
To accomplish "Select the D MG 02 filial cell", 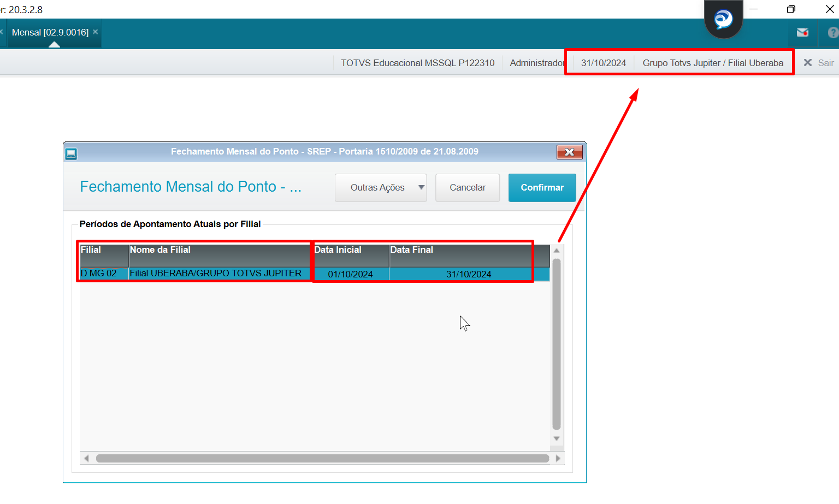I will 104,274.
